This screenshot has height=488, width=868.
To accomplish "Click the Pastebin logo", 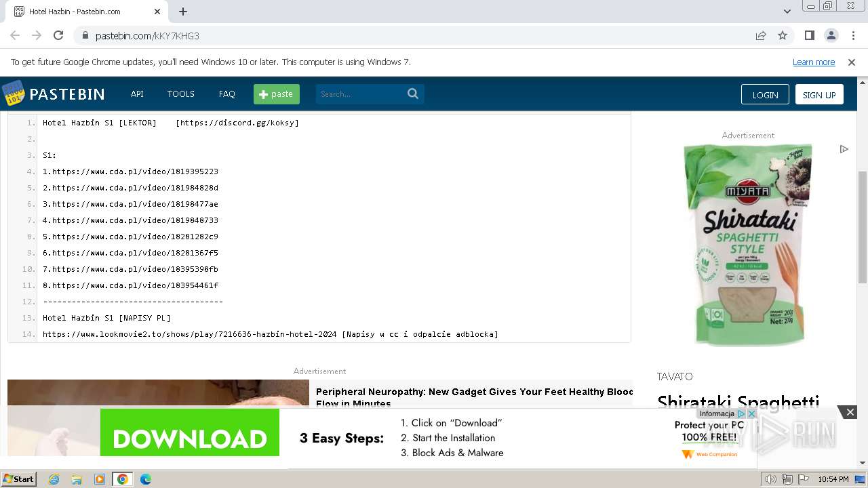I will tap(54, 94).
